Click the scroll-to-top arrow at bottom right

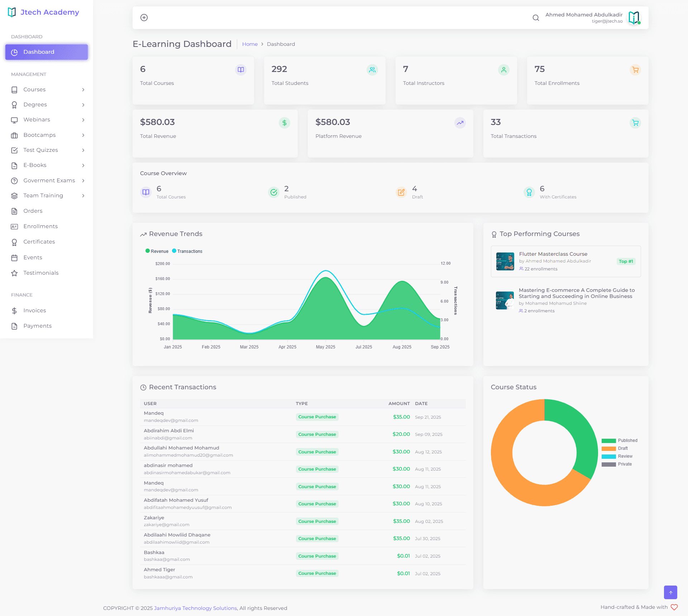[x=670, y=592]
